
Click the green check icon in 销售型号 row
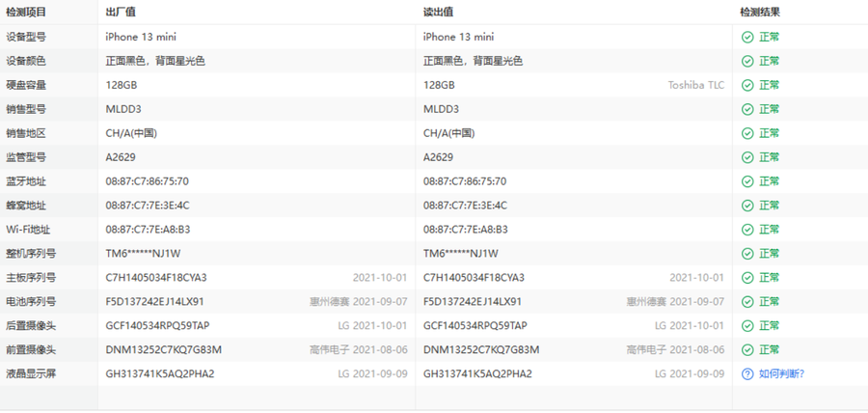(x=747, y=109)
